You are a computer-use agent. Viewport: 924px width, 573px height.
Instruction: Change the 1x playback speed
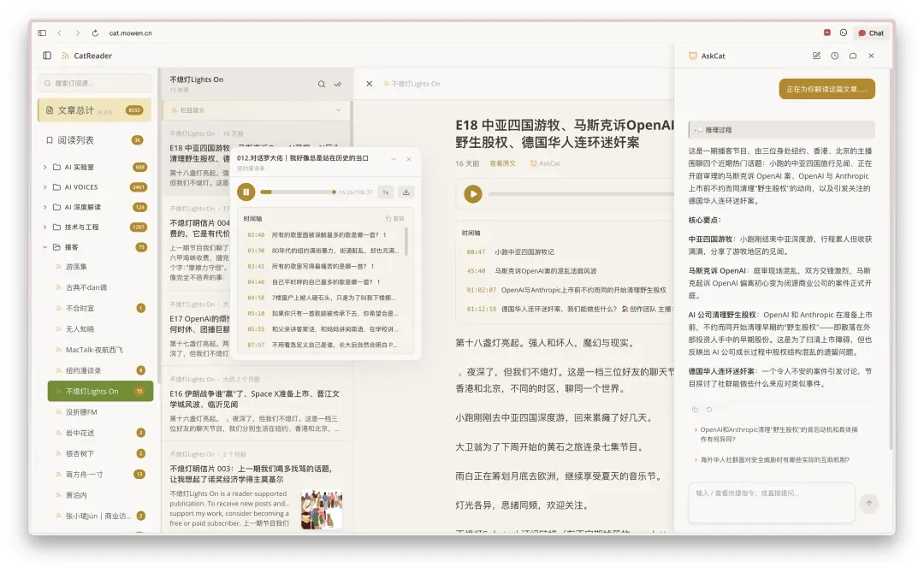(x=385, y=192)
